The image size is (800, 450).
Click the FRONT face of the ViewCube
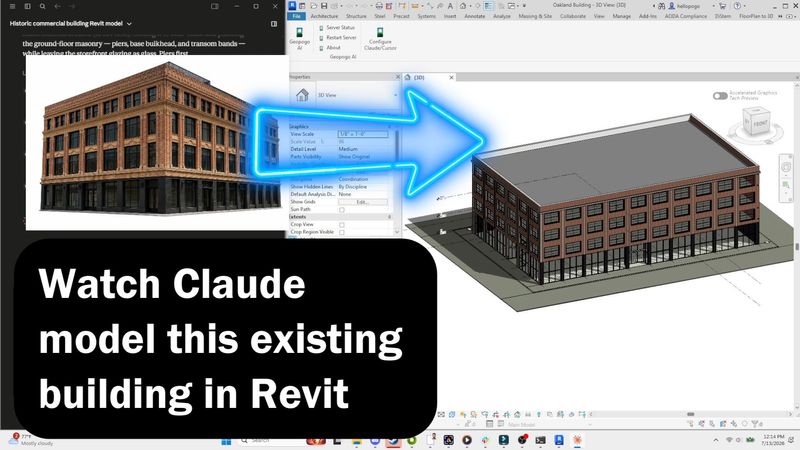[759, 124]
